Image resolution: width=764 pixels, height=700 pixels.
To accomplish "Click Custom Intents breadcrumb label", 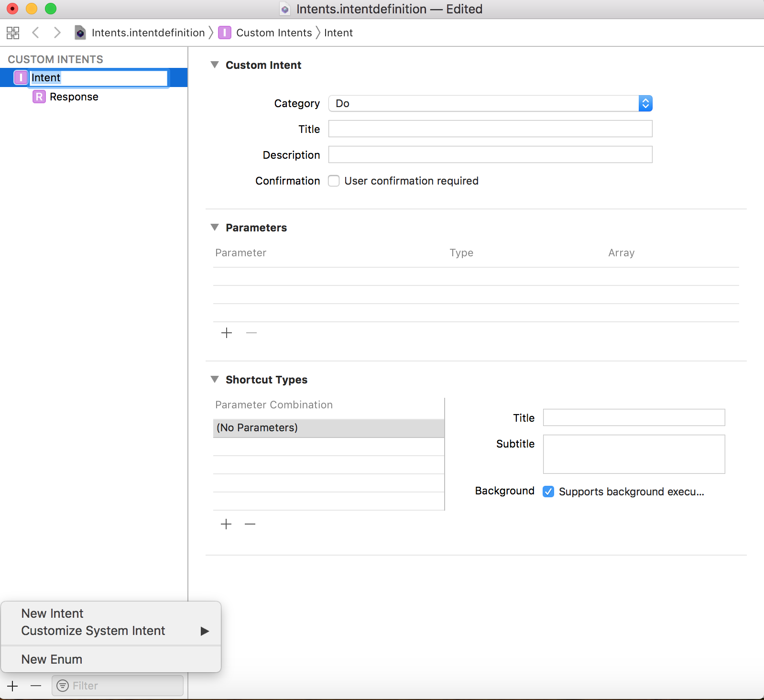I will [274, 33].
